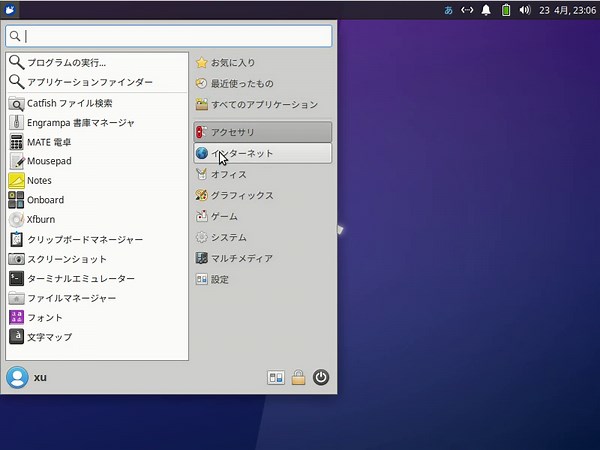Open アプリケーションファインダー
This screenshot has width=600, height=450.
(97, 82)
